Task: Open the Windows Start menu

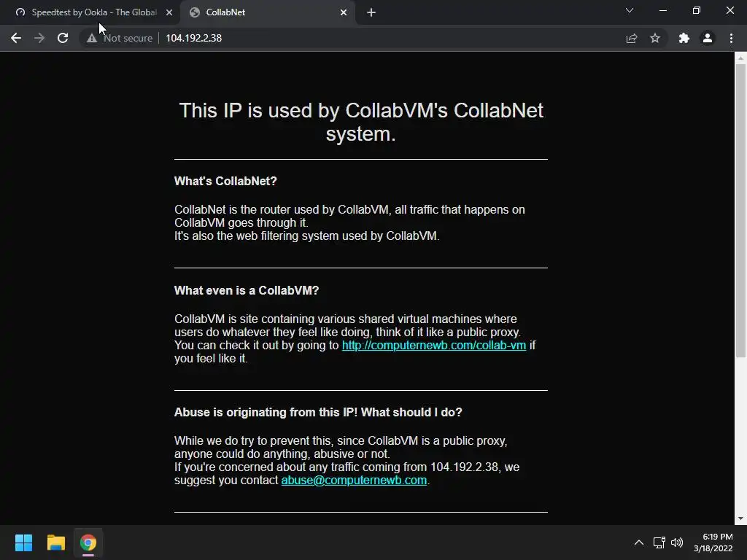Action: click(23, 542)
